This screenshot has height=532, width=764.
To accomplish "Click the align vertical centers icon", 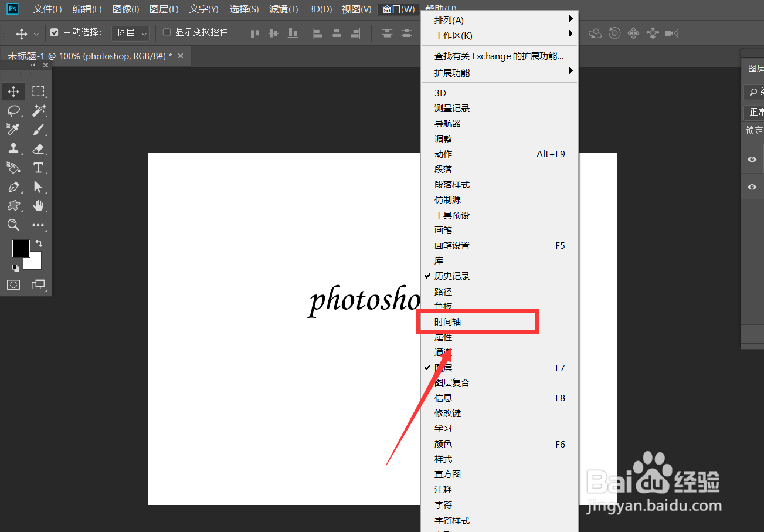I will pyautogui.click(x=273, y=33).
